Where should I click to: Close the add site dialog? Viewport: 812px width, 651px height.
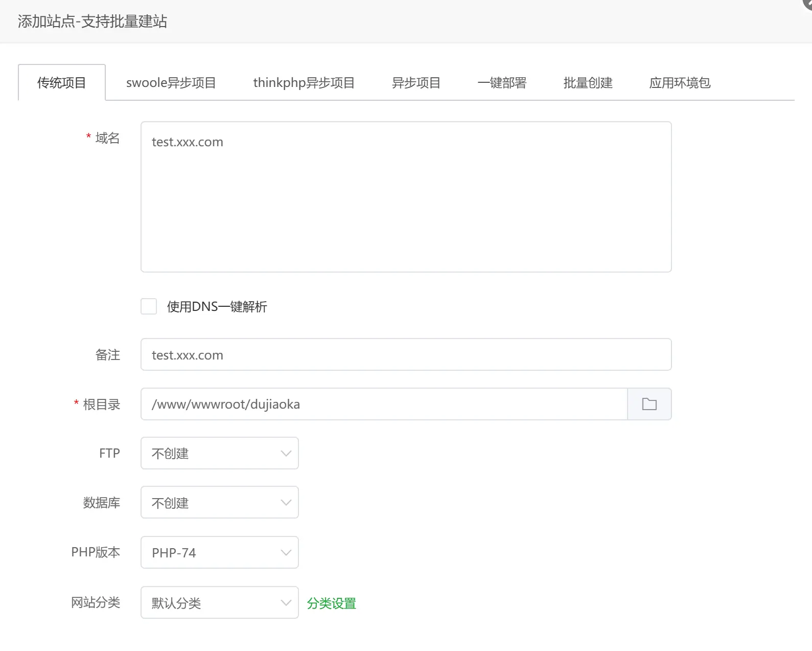click(x=808, y=3)
